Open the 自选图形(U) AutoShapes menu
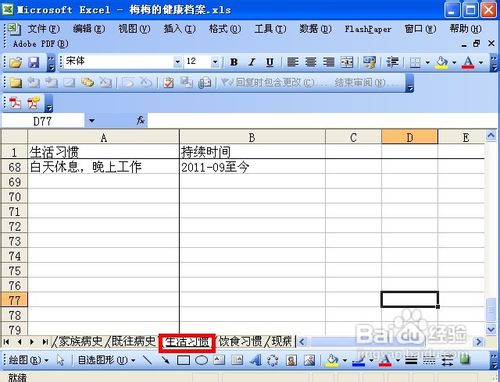 pos(107,360)
